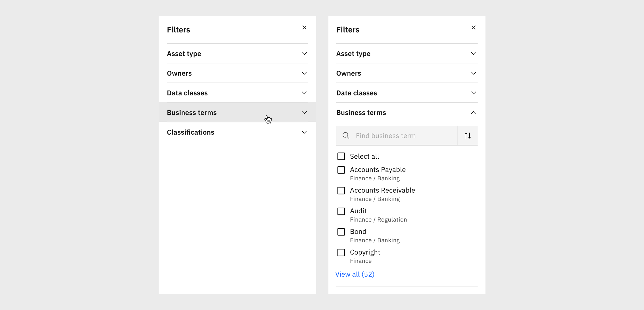Close the right Filters panel

click(x=473, y=28)
